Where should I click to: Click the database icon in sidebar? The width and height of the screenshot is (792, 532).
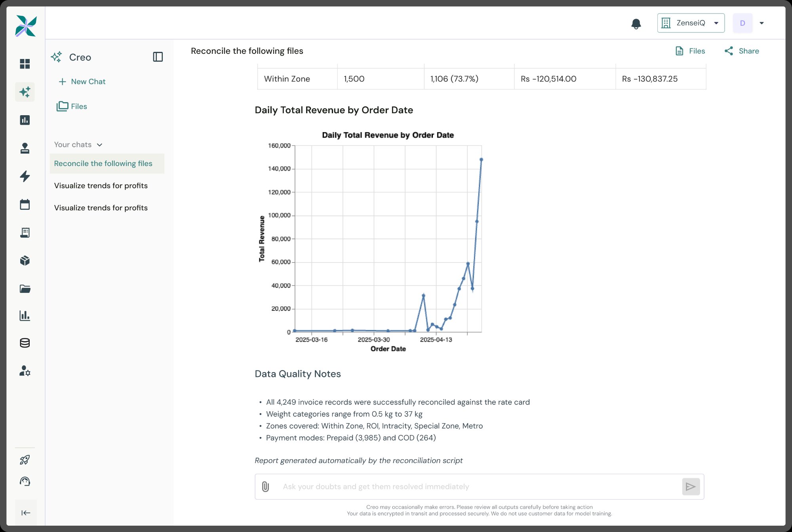pyautogui.click(x=25, y=343)
